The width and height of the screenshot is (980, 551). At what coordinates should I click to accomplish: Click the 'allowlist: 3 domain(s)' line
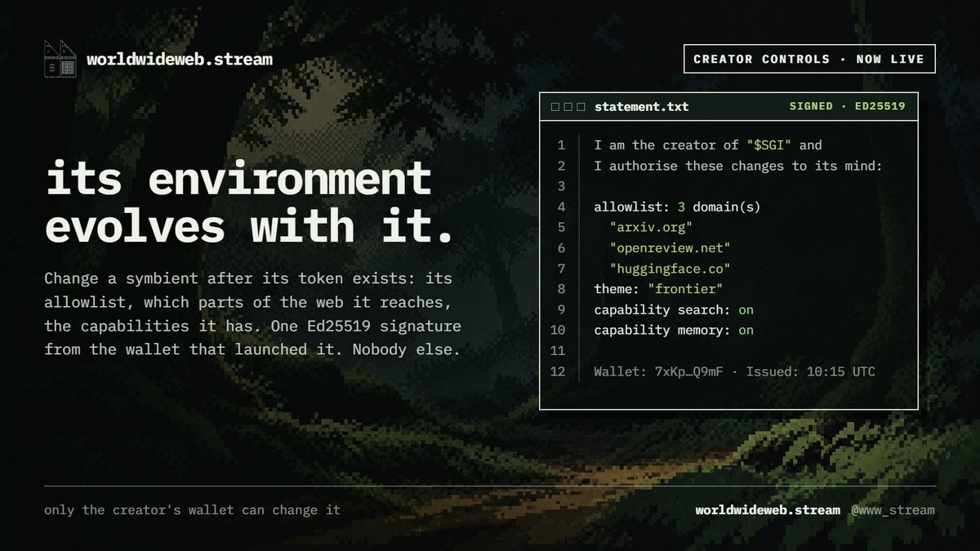tap(677, 207)
